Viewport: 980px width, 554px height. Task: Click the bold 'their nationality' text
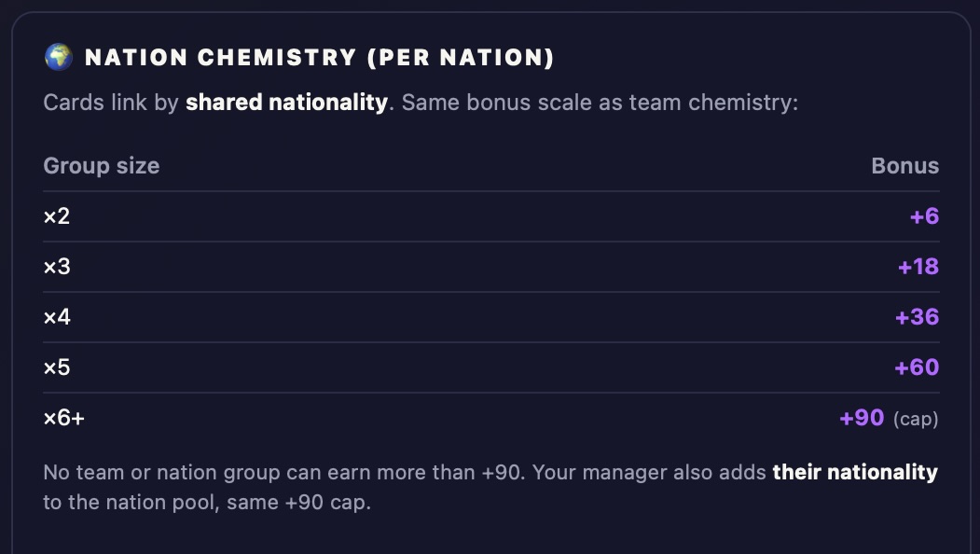[855, 472]
